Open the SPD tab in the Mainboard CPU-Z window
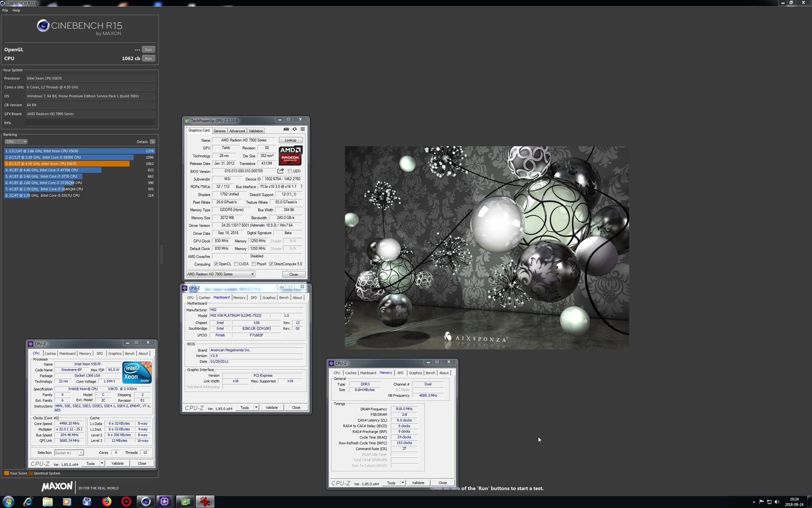The image size is (812, 508). (254, 297)
